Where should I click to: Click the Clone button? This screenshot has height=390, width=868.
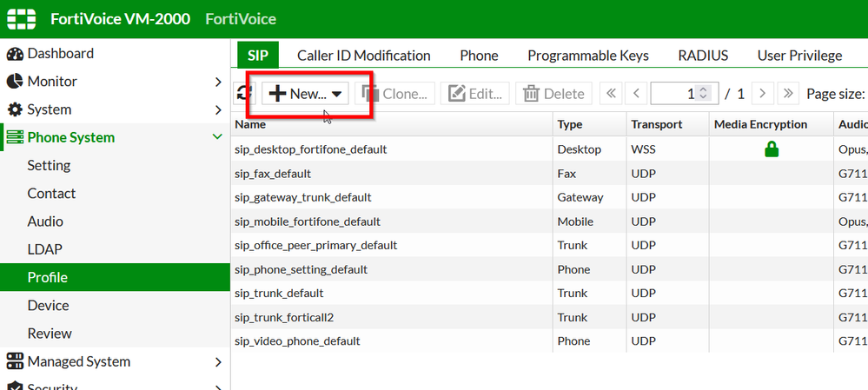(395, 93)
